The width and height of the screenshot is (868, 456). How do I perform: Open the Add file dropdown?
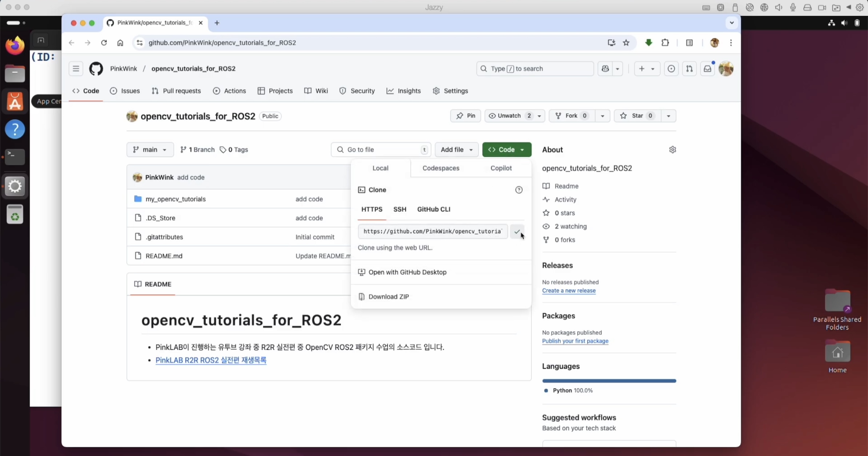[457, 150]
